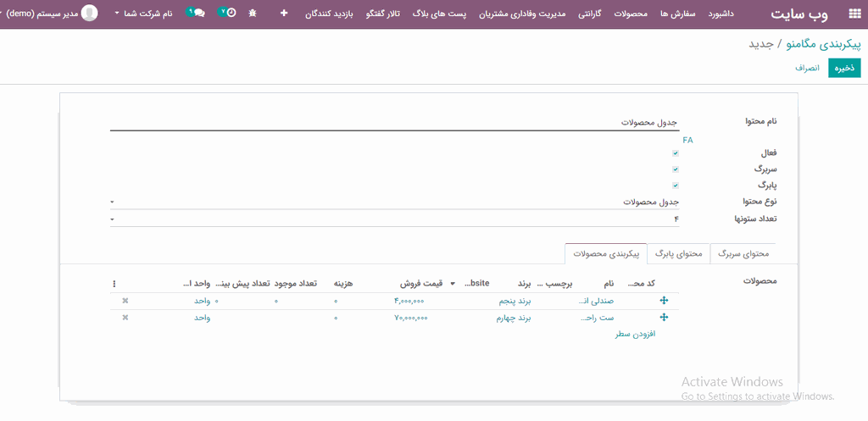Click drag handle of ست راحتی row

(x=665, y=318)
